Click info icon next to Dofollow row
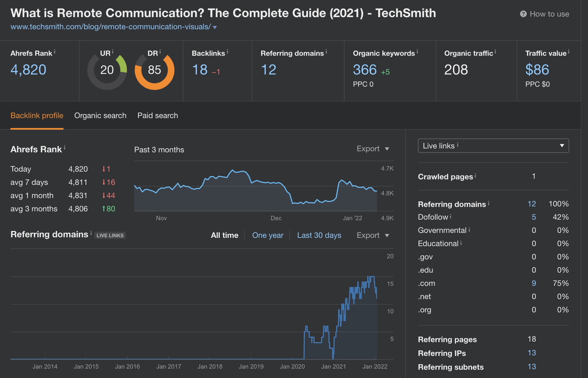This screenshot has width=588, height=378. [451, 216]
